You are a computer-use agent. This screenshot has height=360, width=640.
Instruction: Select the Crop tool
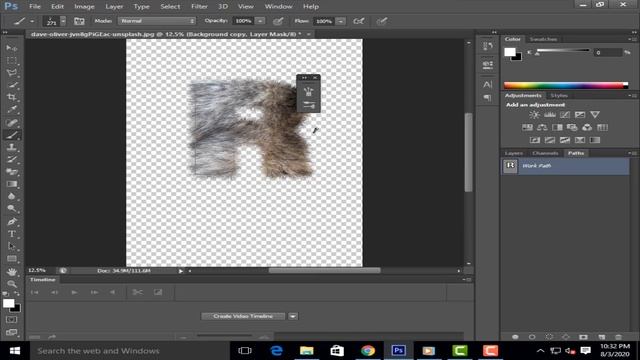tap(11, 97)
